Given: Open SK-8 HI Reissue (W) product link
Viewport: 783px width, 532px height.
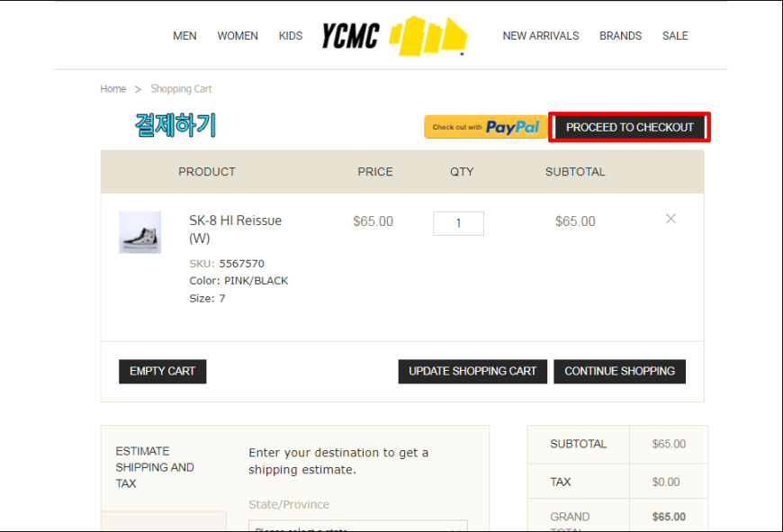Looking at the screenshot, I should pyautogui.click(x=235, y=229).
